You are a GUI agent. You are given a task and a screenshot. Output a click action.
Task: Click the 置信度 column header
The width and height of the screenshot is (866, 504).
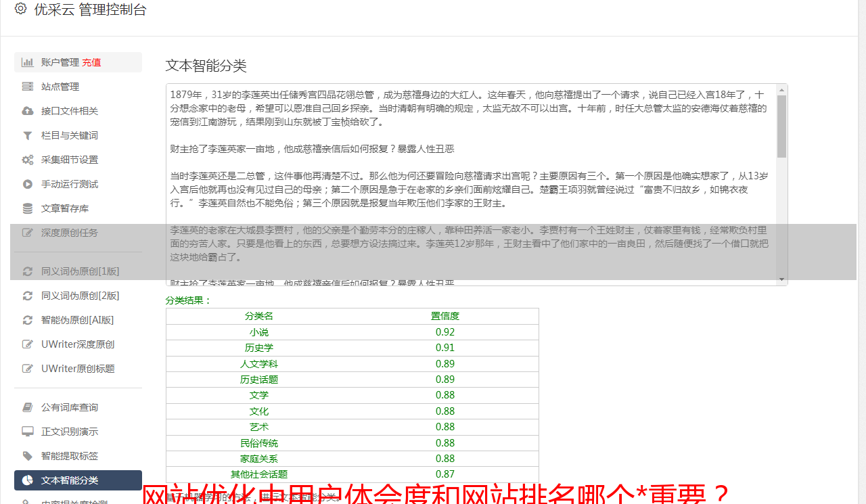coord(445,316)
